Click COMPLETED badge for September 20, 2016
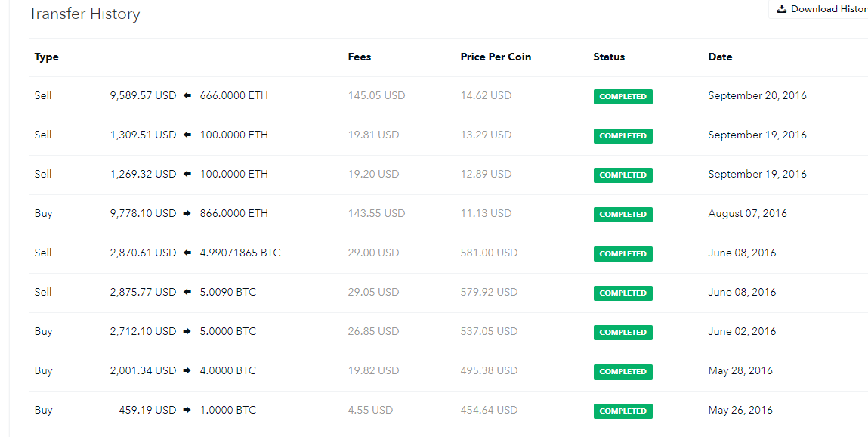 (x=622, y=97)
